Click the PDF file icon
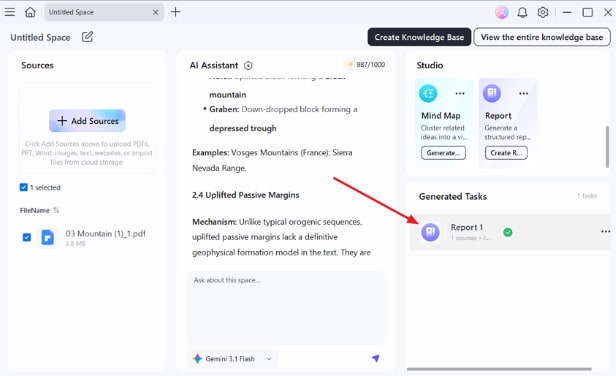 click(48, 237)
